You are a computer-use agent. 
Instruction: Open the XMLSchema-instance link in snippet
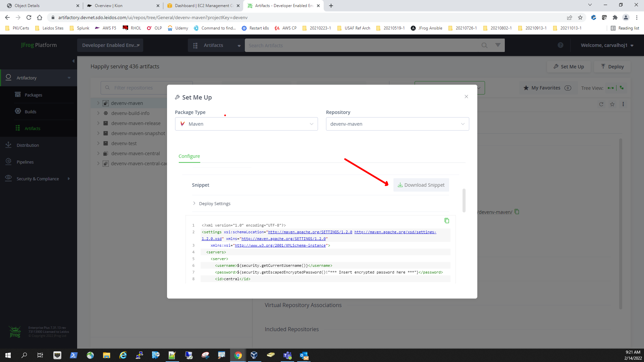pos(280,245)
